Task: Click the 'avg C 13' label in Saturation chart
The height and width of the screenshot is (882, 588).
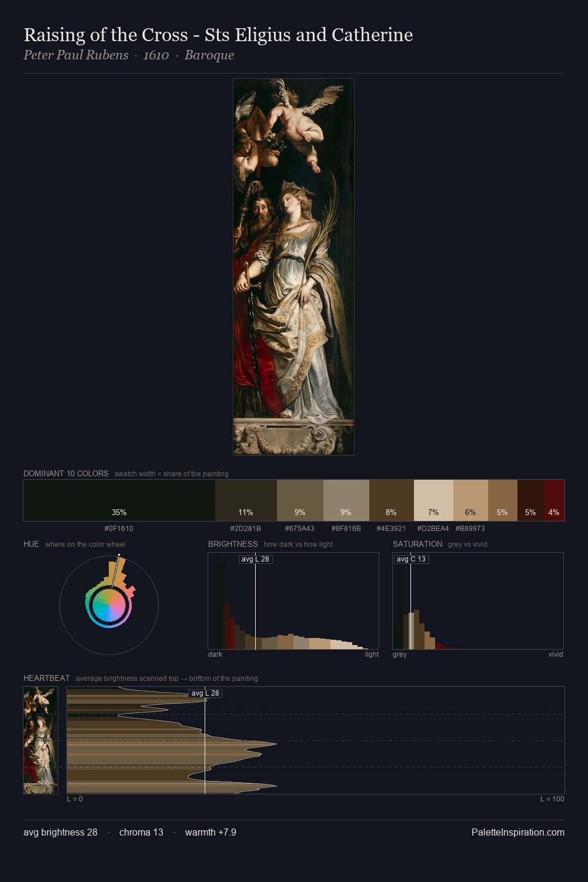Action: tap(411, 559)
